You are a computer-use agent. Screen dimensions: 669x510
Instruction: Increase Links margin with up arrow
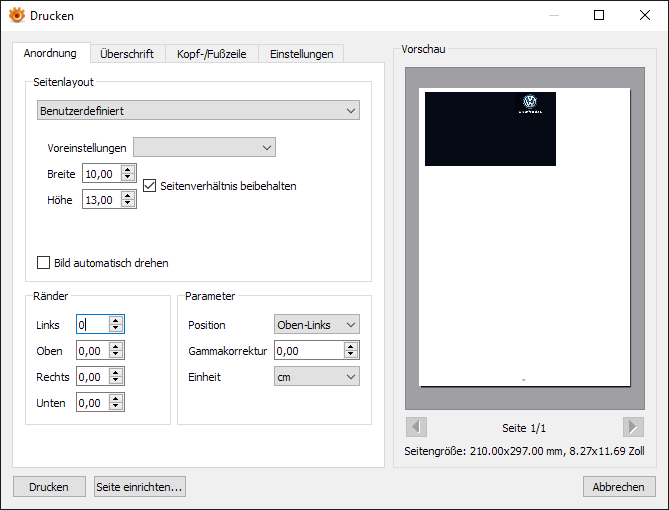(x=116, y=320)
